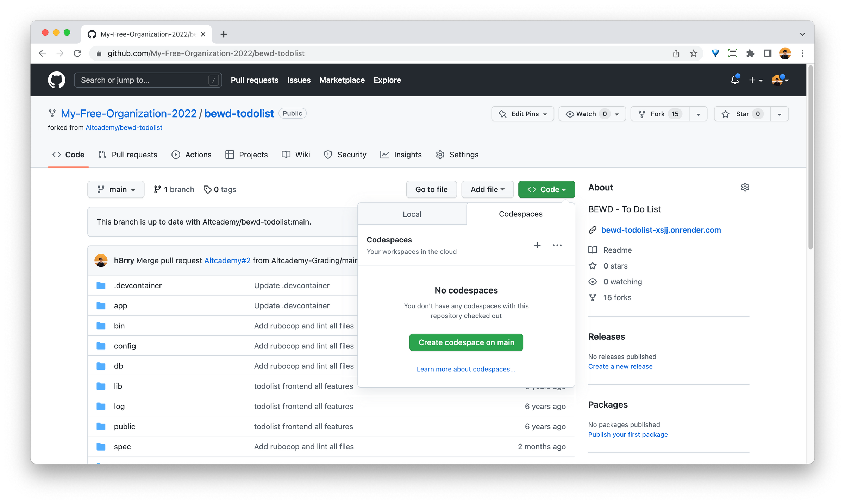Screen dimensions: 845x504
Task: Click the browser forward arrow
Action: (60, 53)
